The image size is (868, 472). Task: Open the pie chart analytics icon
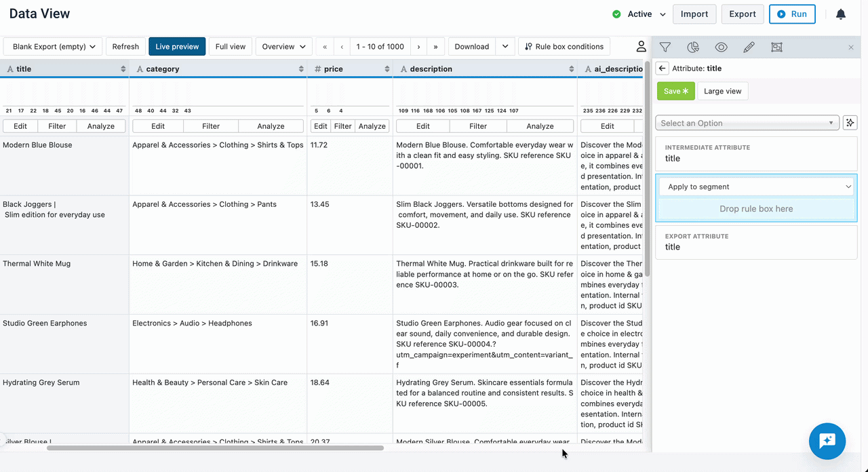coord(693,47)
